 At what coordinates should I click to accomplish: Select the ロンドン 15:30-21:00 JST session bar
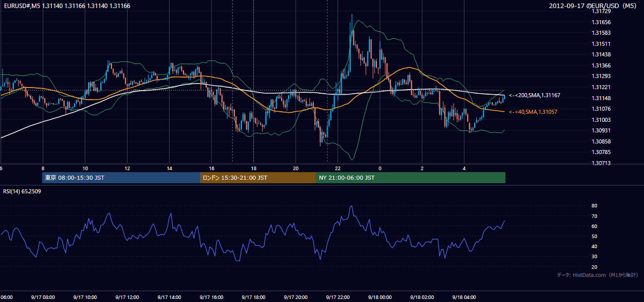click(x=258, y=178)
